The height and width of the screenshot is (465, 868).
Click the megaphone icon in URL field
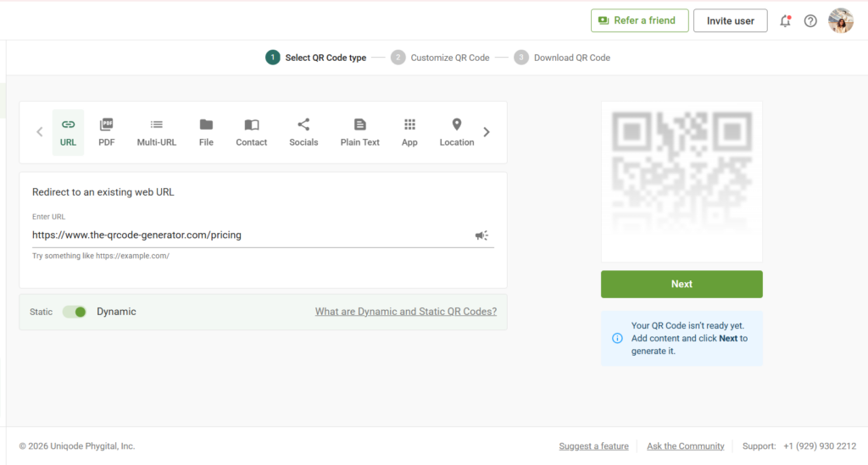click(x=481, y=235)
